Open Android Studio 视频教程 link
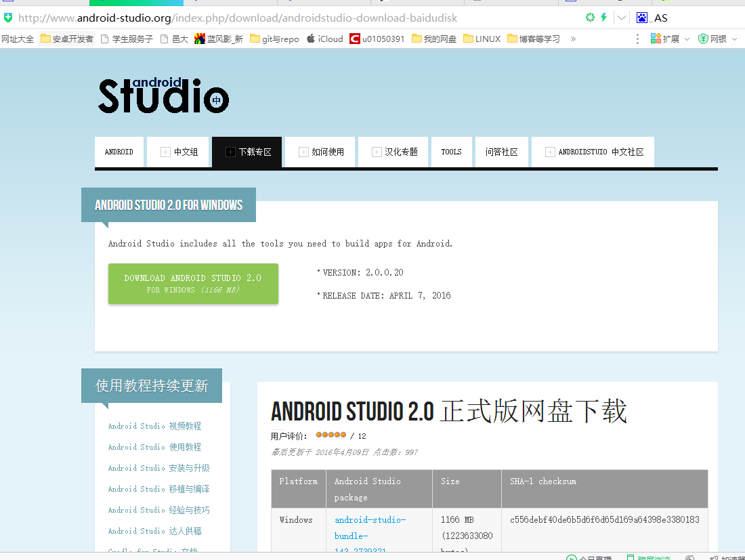Image resolution: width=745 pixels, height=560 pixels. coord(154,426)
